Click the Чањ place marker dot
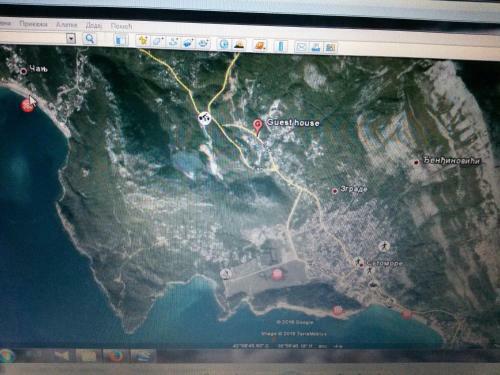 24,71
